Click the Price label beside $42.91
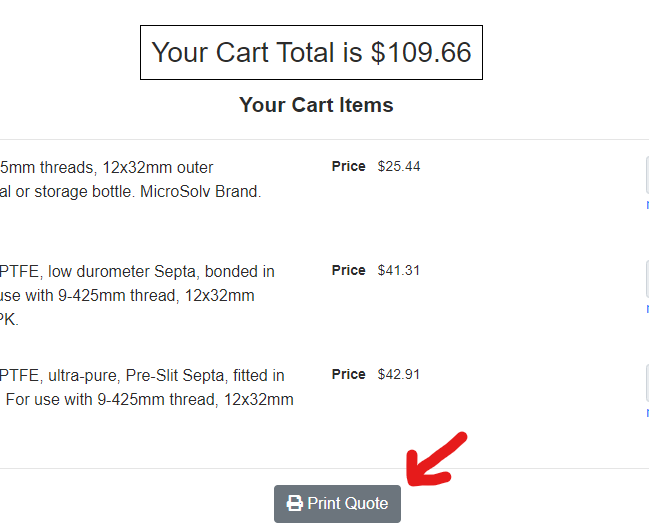Screen dimensions: 649x527 coord(348,375)
